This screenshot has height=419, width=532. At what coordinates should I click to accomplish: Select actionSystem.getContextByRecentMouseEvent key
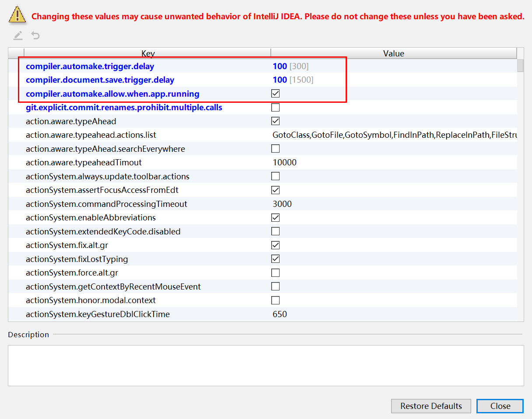tap(113, 286)
